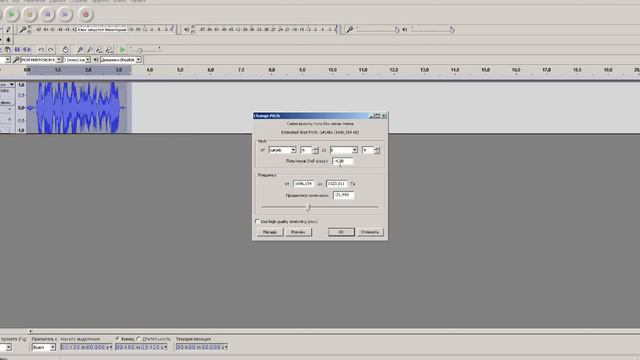The height and width of the screenshot is (360, 640).
Task: Click the from-frequency input field
Action: pos(304,184)
